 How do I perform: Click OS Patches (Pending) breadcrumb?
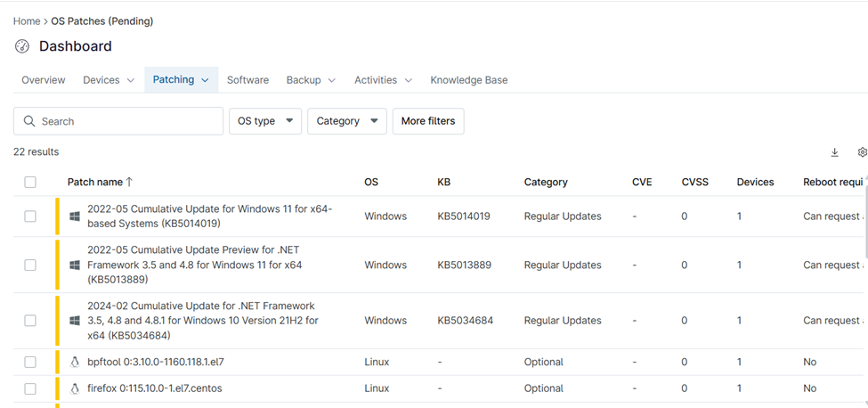pos(102,21)
